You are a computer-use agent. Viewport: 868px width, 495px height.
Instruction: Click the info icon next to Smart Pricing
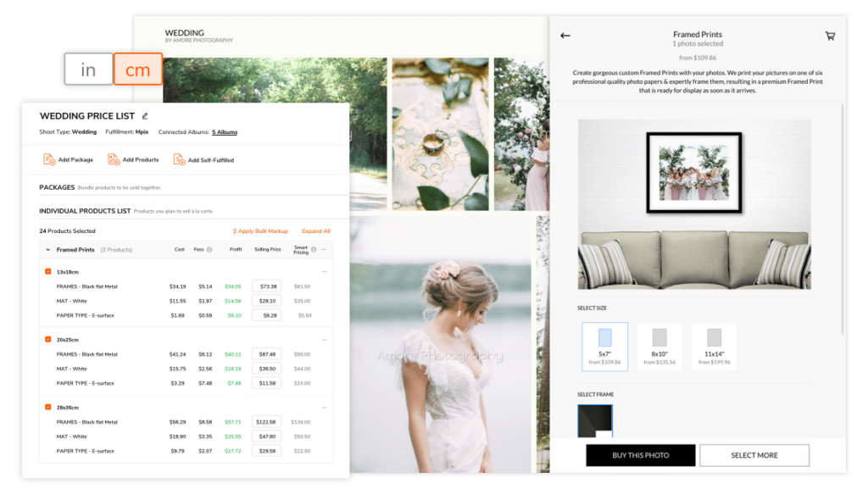[314, 250]
